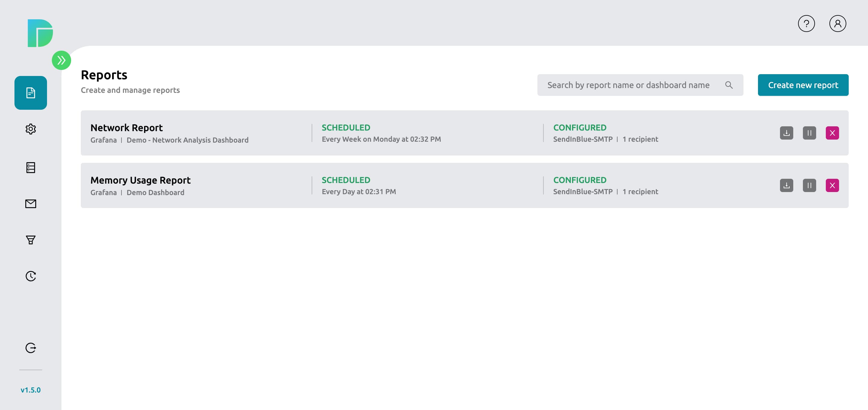The width and height of the screenshot is (868, 410).
Task: Log out using the sidebar exit icon
Action: (x=31, y=348)
